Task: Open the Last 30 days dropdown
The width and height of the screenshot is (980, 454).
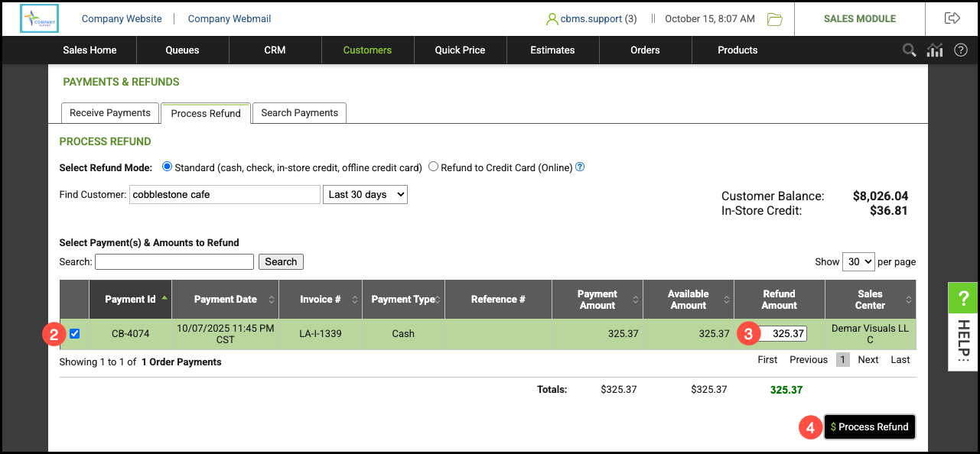Action: (365, 194)
